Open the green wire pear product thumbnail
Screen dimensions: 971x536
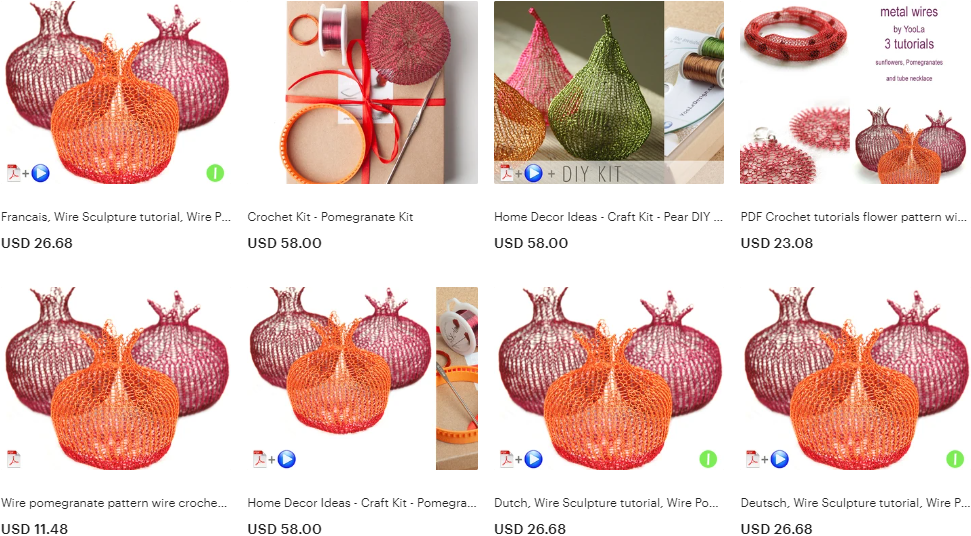(609, 92)
